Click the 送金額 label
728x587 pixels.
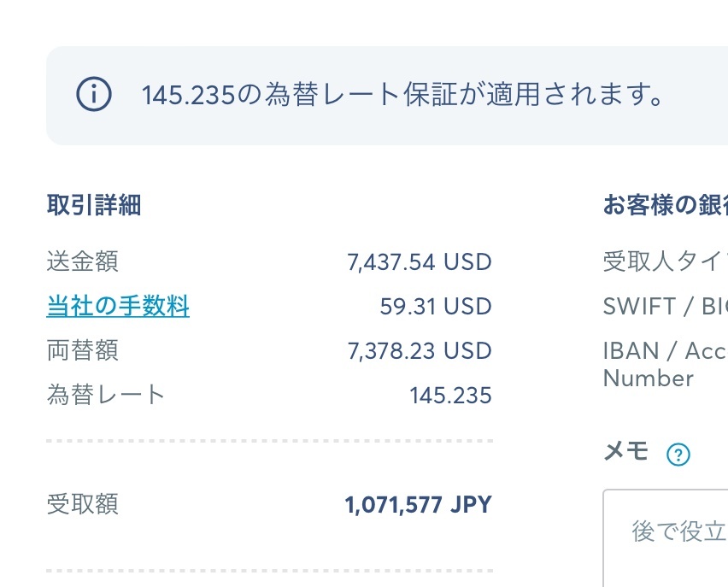coord(82,261)
